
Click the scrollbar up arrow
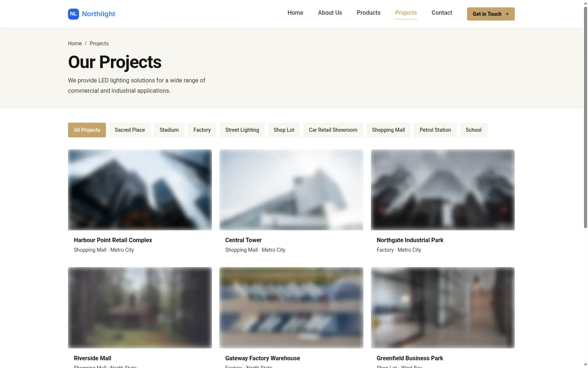tap(585, 3)
